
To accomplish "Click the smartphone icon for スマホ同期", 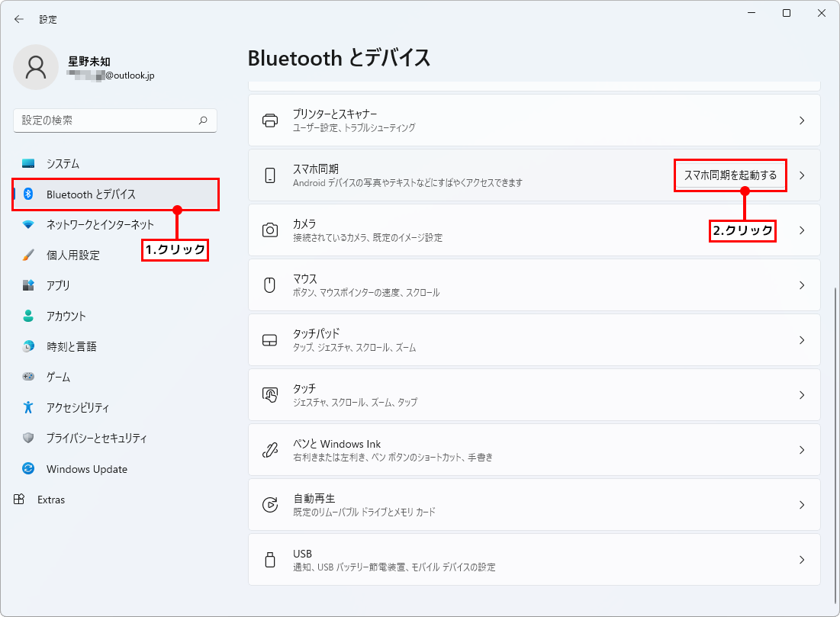I will coord(270,175).
